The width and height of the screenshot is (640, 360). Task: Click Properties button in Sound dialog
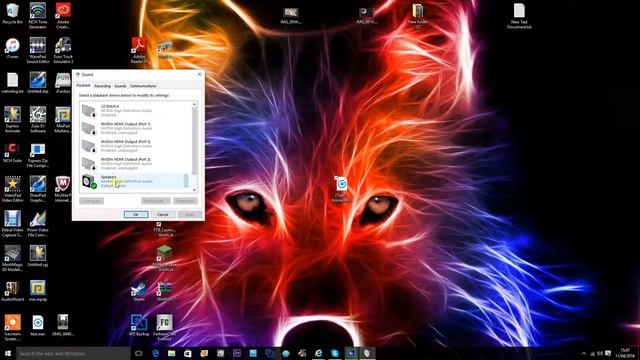pyautogui.click(x=185, y=201)
